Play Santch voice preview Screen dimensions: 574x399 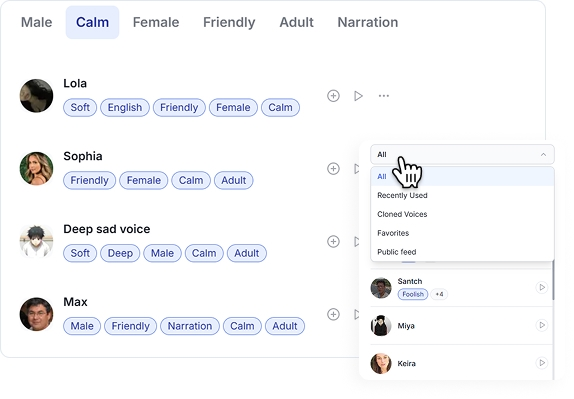(542, 287)
